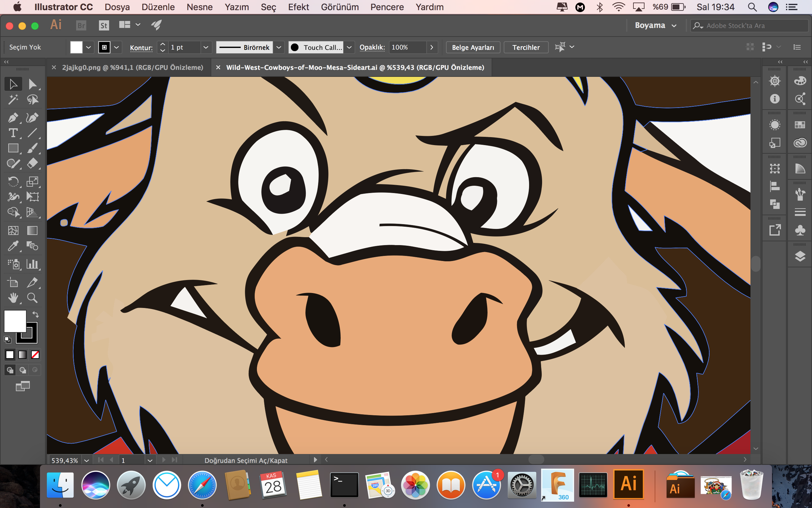Screen dimensions: 812x508
Task: Swap fill and stroke colors
Action: (35, 314)
